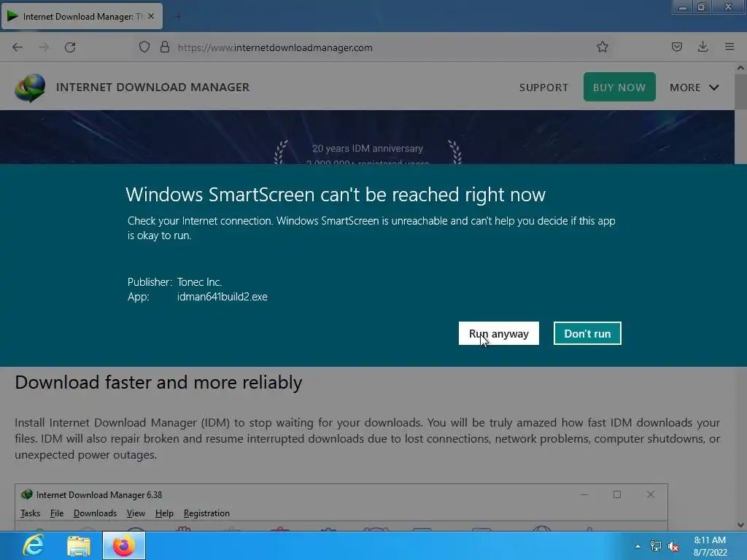Open the SUPPORT link in site header
747x560 pixels.
click(543, 87)
